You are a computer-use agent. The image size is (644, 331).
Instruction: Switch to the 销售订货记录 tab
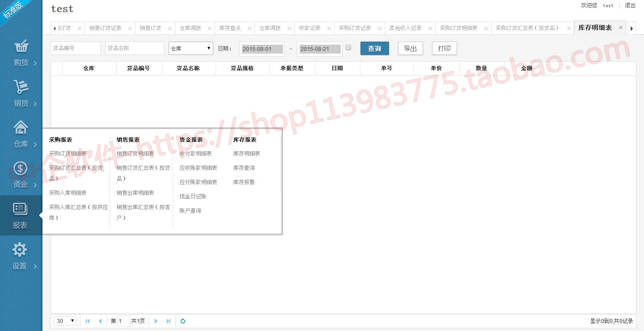click(x=106, y=28)
